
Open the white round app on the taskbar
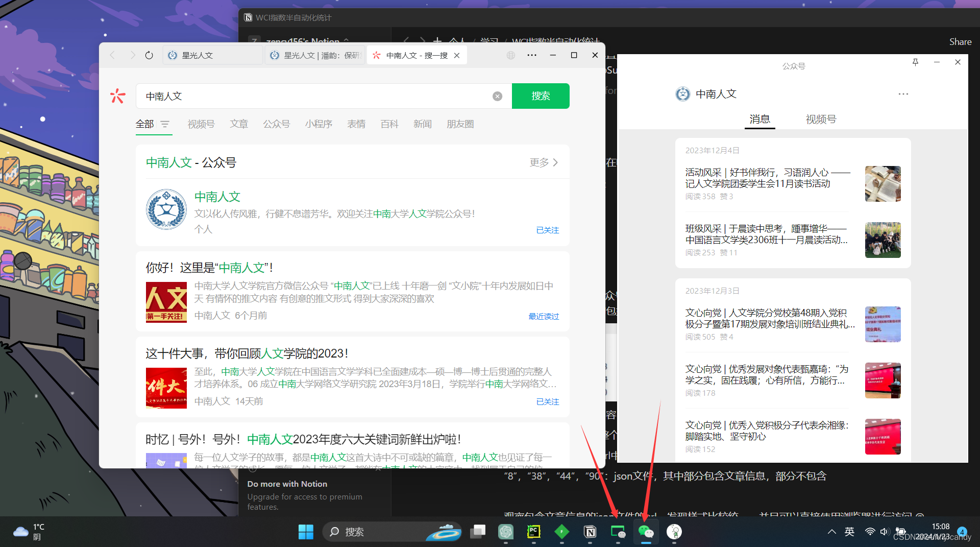click(674, 532)
